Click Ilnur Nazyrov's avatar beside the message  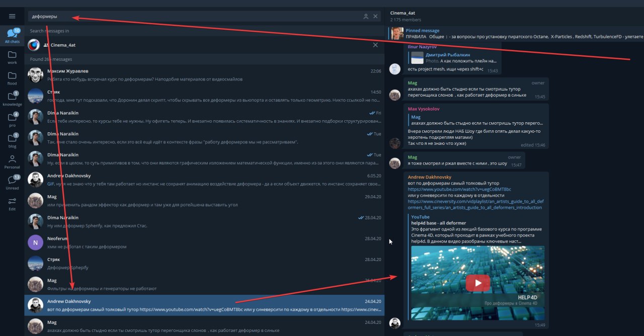(395, 69)
